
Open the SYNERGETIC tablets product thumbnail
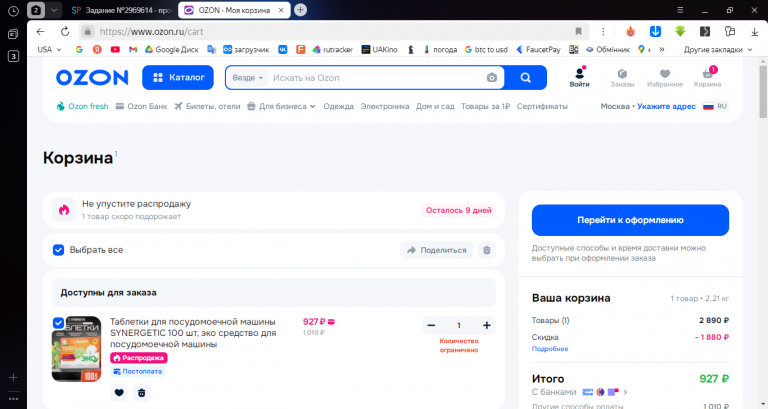(76, 349)
